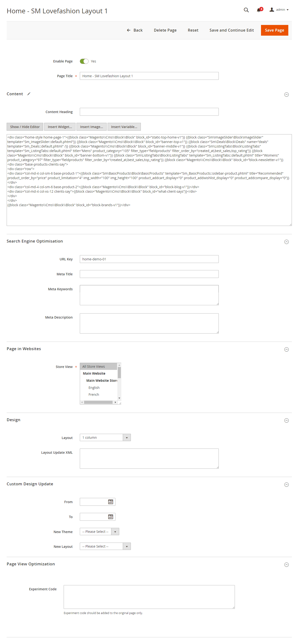Click the Reset button

click(193, 30)
